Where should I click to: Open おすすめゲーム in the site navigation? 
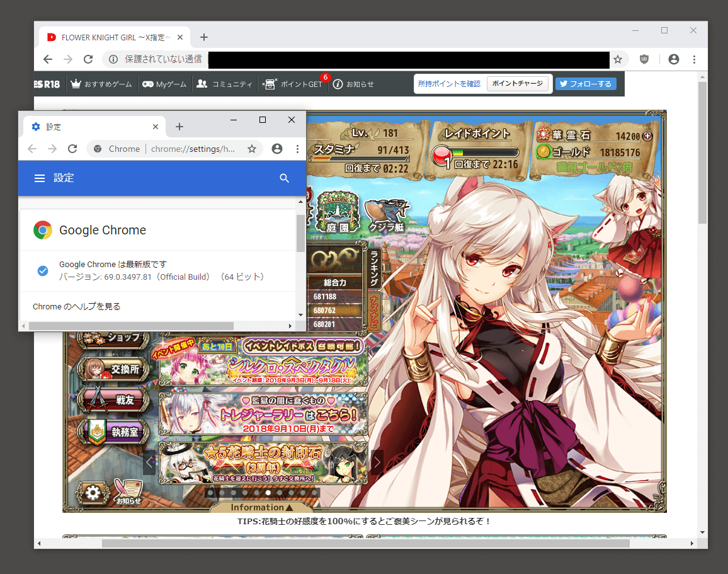[x=101, y=84]
